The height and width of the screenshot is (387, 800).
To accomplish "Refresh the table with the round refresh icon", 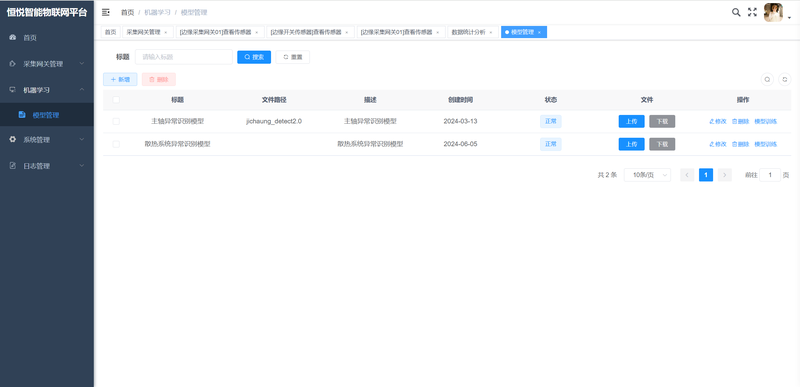I will point(785,80).
